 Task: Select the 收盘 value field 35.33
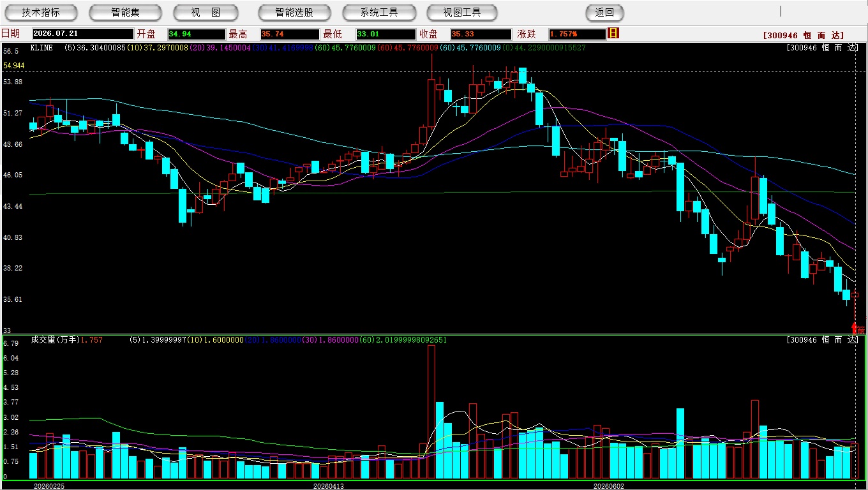click(481, 34)
